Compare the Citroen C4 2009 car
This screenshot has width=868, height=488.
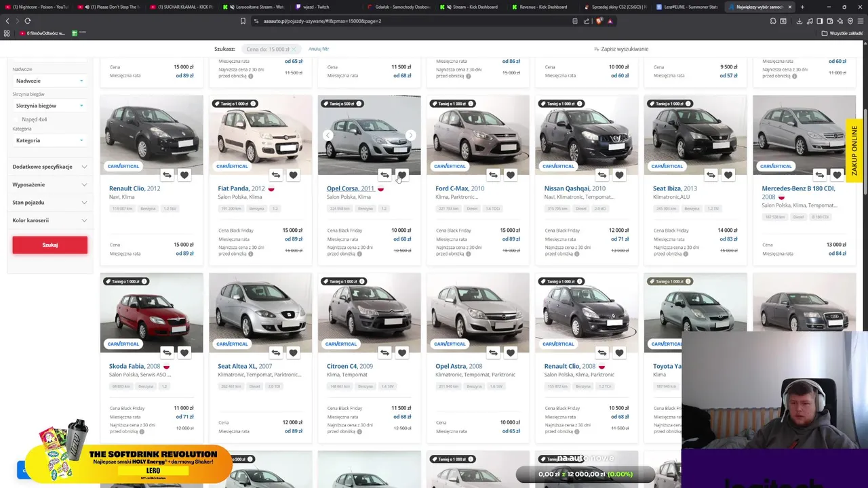[384, 352]
